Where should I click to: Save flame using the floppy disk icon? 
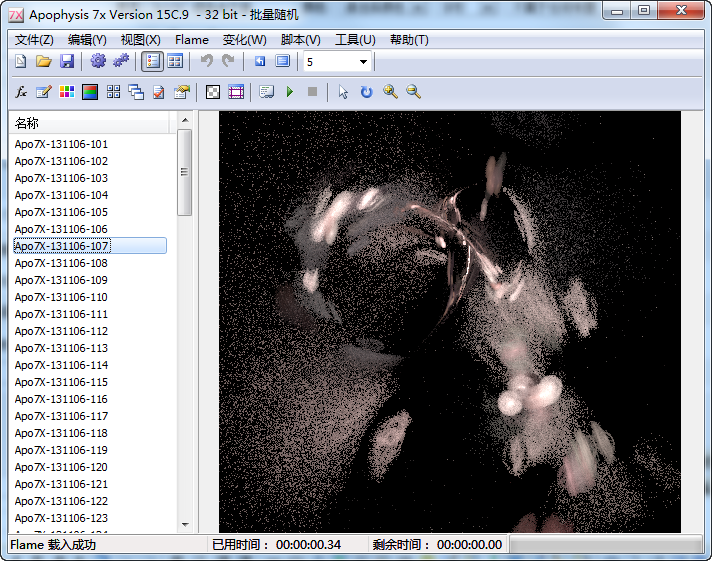pos(67,62)
